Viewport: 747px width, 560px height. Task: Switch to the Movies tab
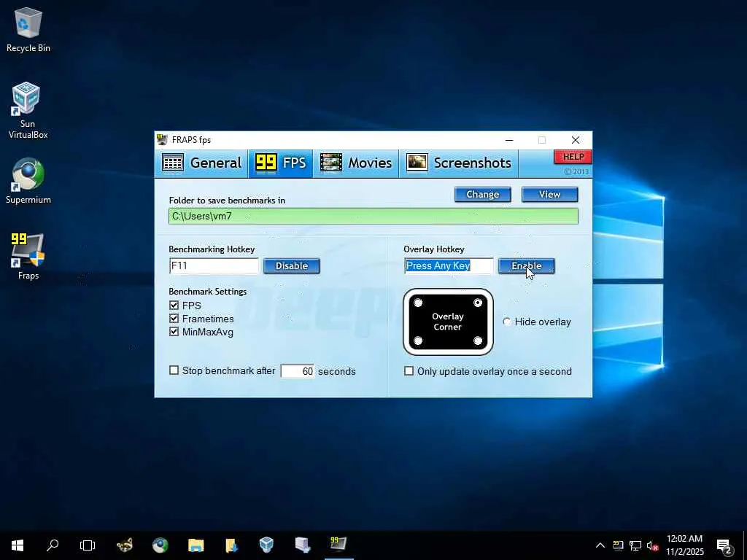tap(356, 163)
